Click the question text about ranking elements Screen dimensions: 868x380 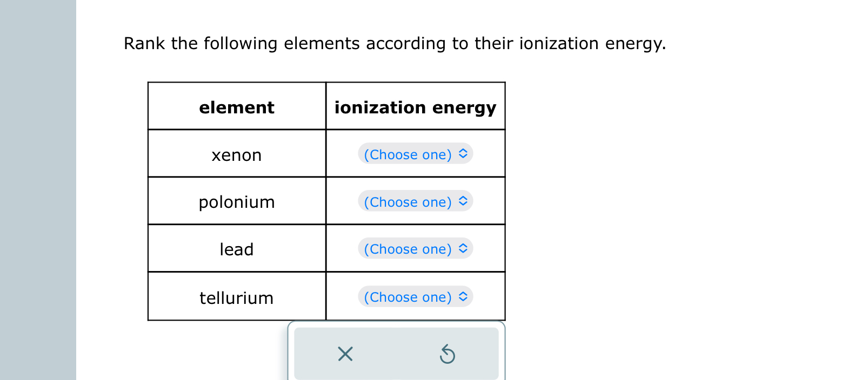pyautogui.click(x=395, y=43)
